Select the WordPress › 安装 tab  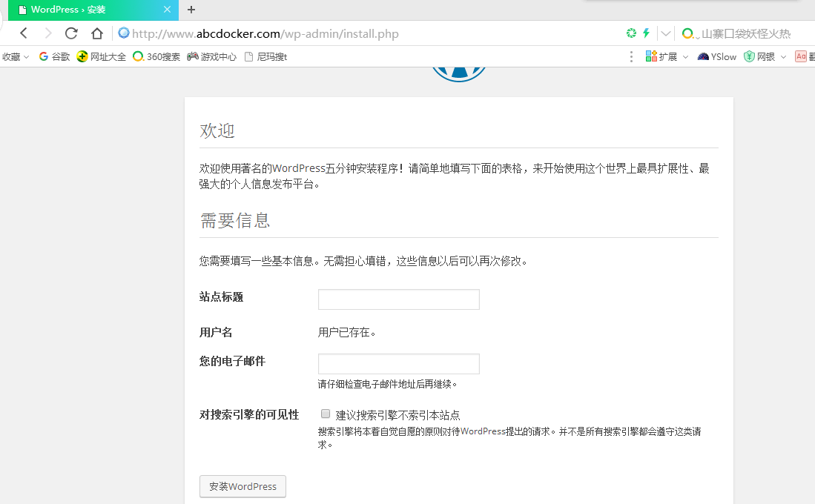click(93, 10)
